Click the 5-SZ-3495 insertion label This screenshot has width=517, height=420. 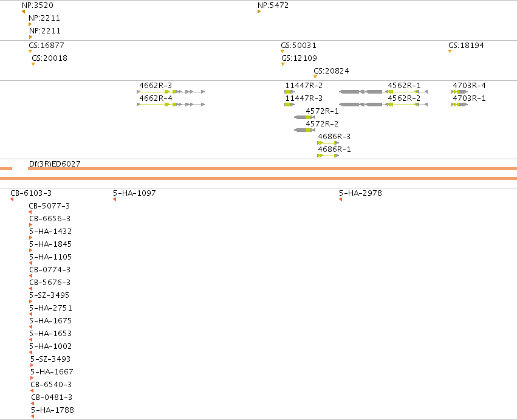click(x=49, y=295)
